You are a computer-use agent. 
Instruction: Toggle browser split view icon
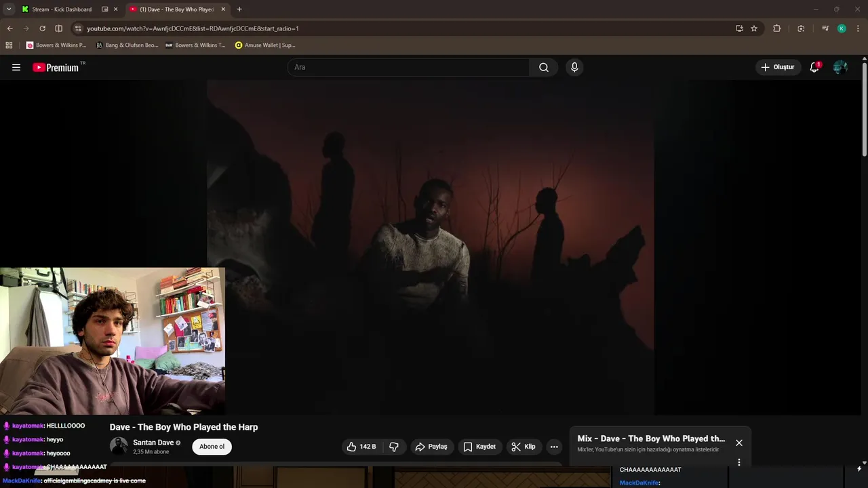[x=58, y=28]
